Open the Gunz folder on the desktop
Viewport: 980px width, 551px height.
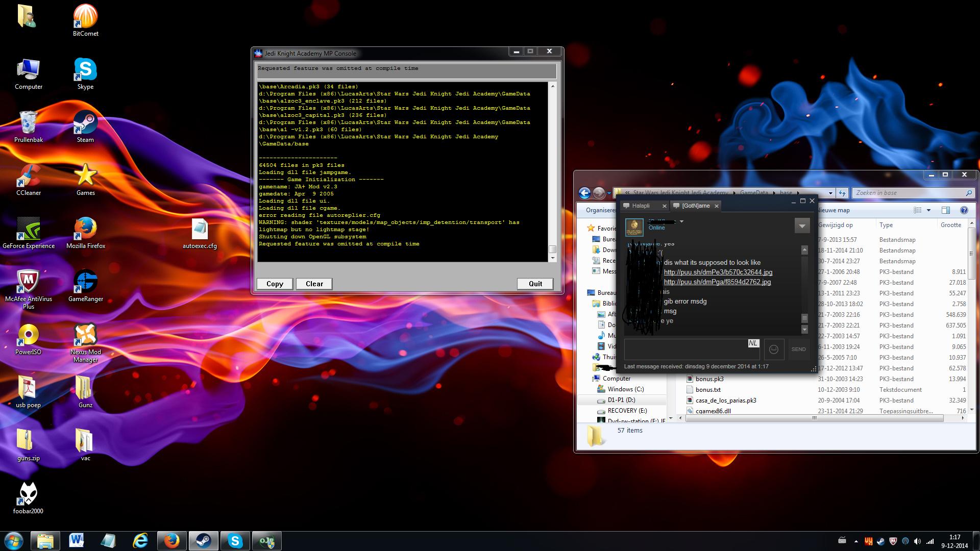(85, 392)
